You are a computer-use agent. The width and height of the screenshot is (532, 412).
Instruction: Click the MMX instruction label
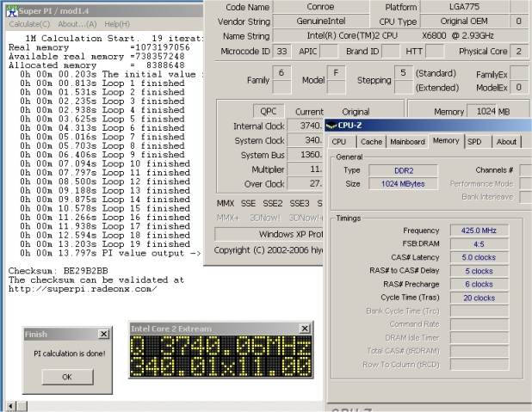coord(226,204)
